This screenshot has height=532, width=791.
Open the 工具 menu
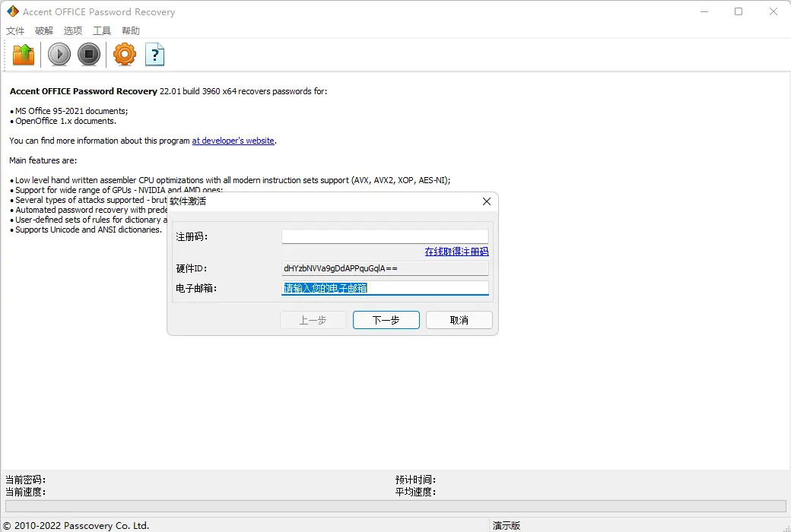point(101,30)
